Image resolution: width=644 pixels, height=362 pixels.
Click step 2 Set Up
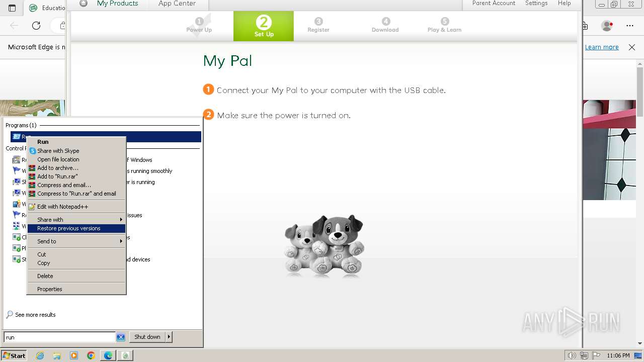264,26
